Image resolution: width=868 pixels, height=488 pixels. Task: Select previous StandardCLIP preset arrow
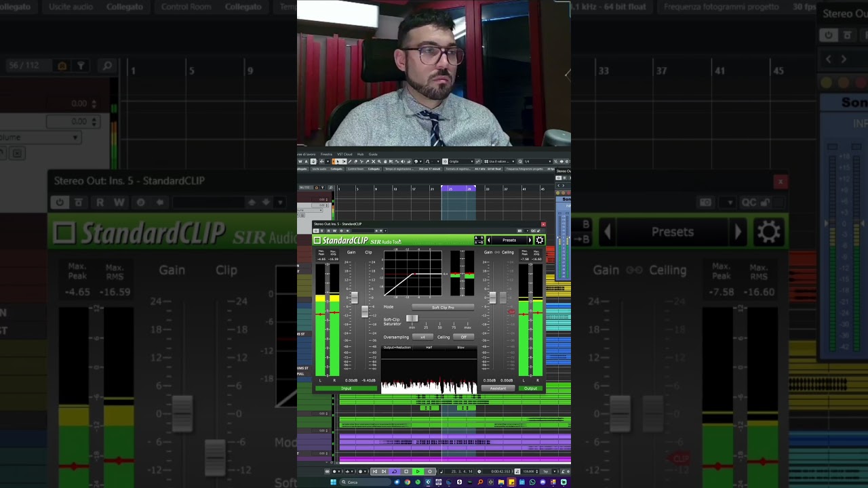point(489,240)
